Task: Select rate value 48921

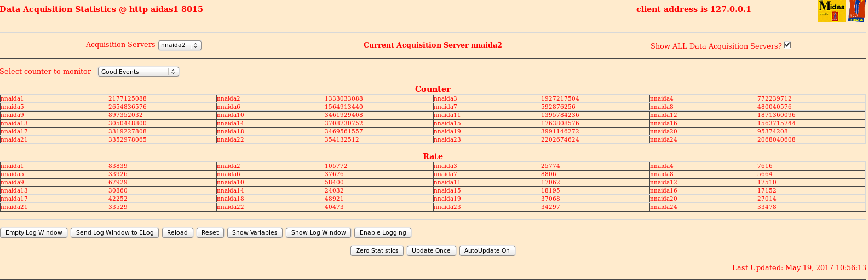Action: tap(334, 199)
